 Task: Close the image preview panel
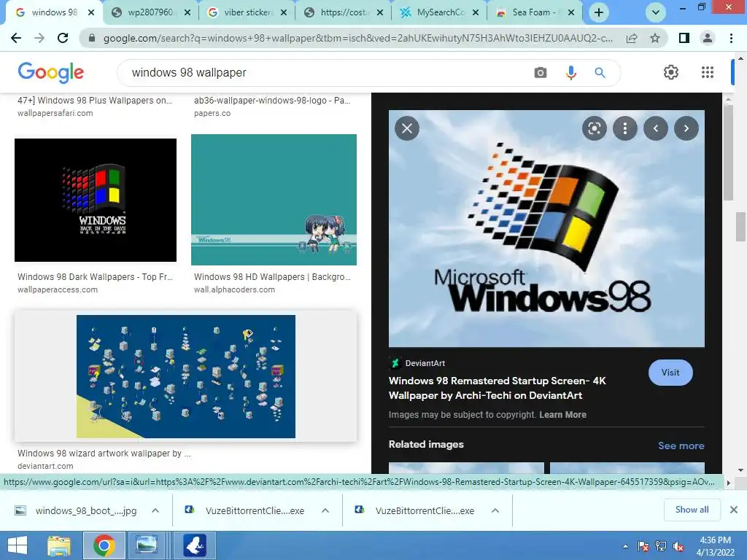click(407, 128)
